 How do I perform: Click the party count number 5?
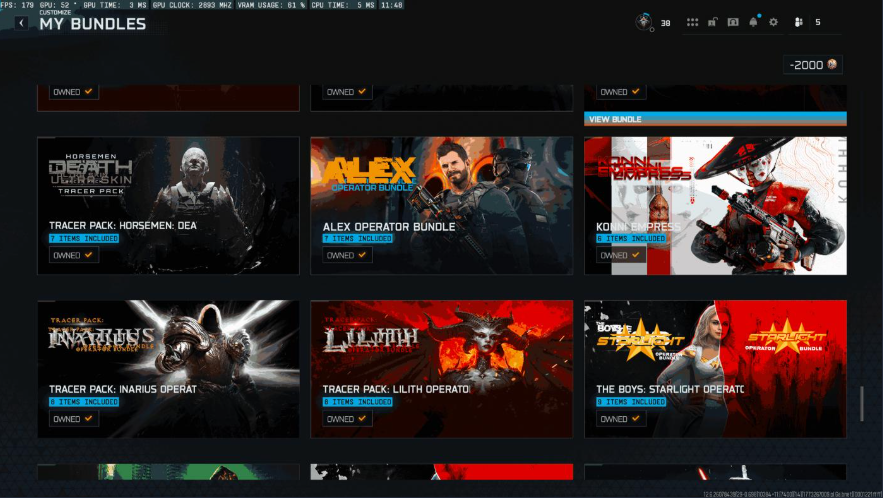pos(818,22)
